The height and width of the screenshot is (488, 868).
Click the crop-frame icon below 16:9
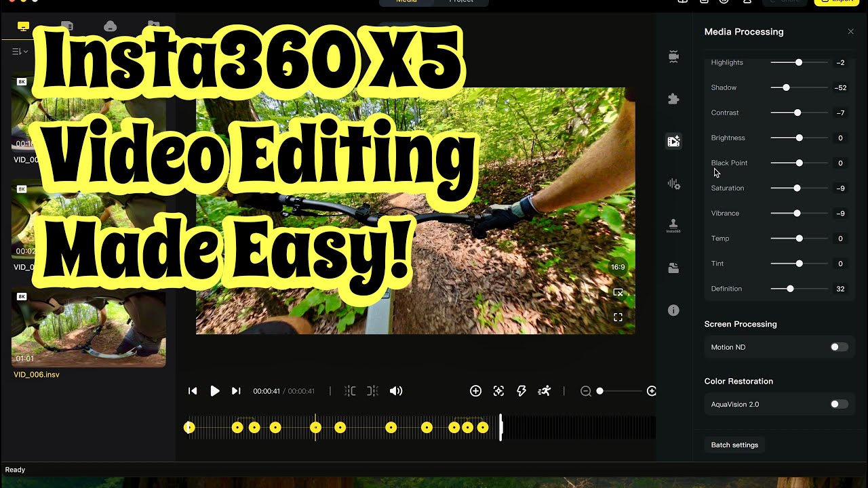pyautogui.click(x=618, y=292)
